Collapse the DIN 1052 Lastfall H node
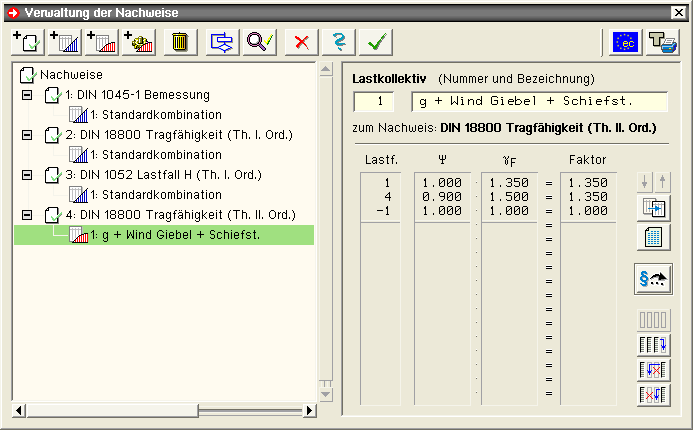Image resolution: width=693 pixels, height=430 pixels. (27, 174)
